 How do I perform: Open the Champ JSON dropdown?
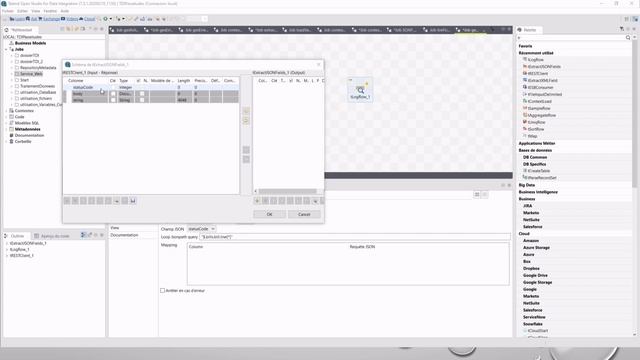[x=201, y=229]
